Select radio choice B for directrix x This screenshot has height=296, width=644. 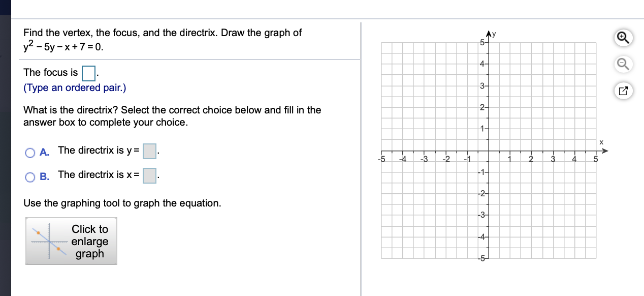[x=30, y=177]
